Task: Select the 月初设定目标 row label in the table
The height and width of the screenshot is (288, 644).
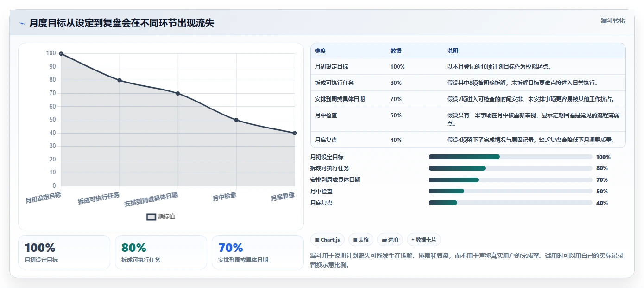Action: (331, 67)
